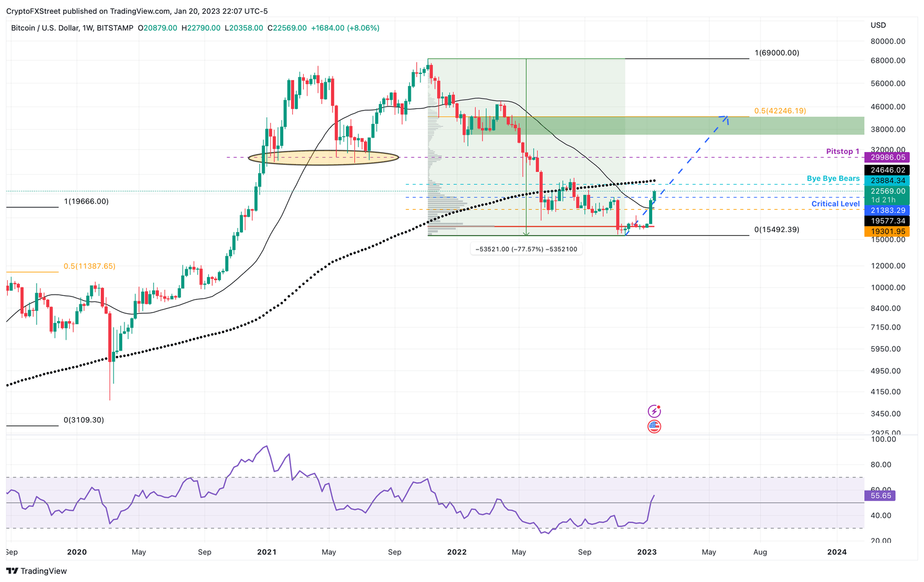This screenshot has width=924, height=582.
Task: Click the TradingView logo in the corner
Action: click(x=36, y=571)
